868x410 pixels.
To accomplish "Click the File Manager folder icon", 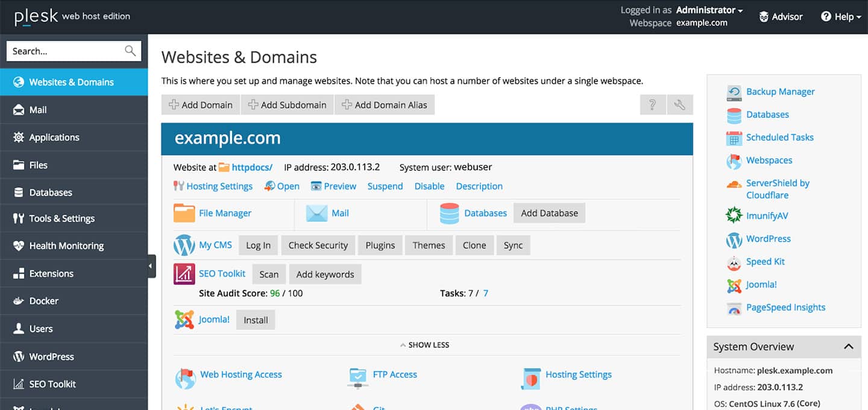I will point(184,213).
